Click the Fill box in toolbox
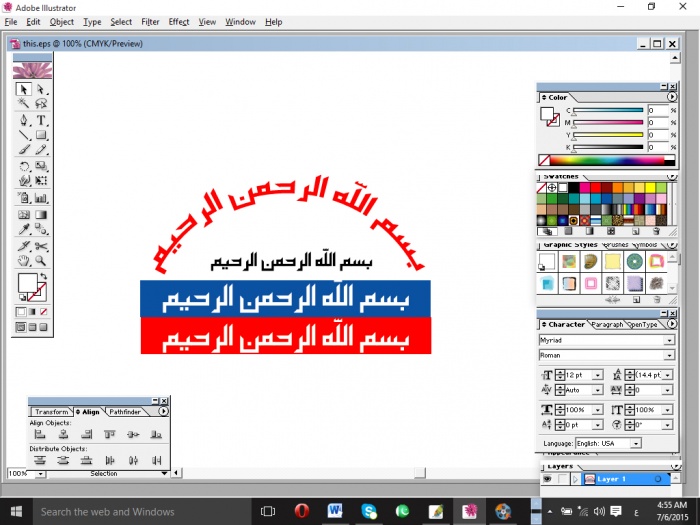The image size is (700, 525). click(27, 284)
